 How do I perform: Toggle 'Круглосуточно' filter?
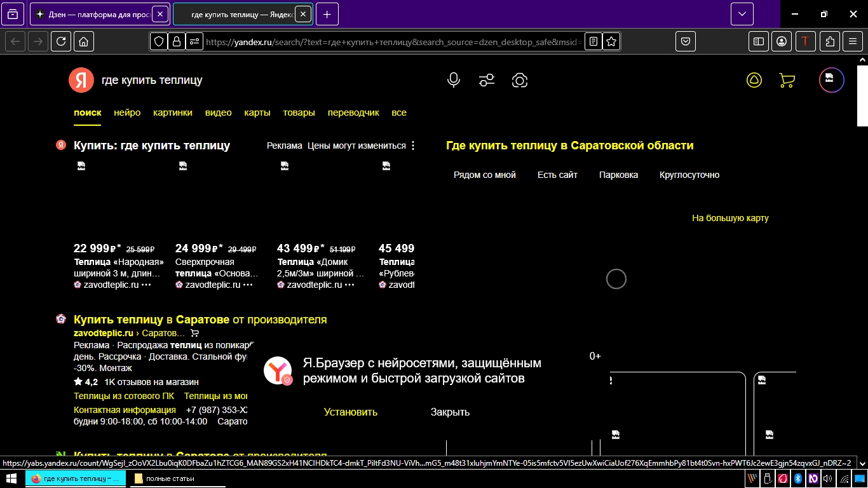689,175
